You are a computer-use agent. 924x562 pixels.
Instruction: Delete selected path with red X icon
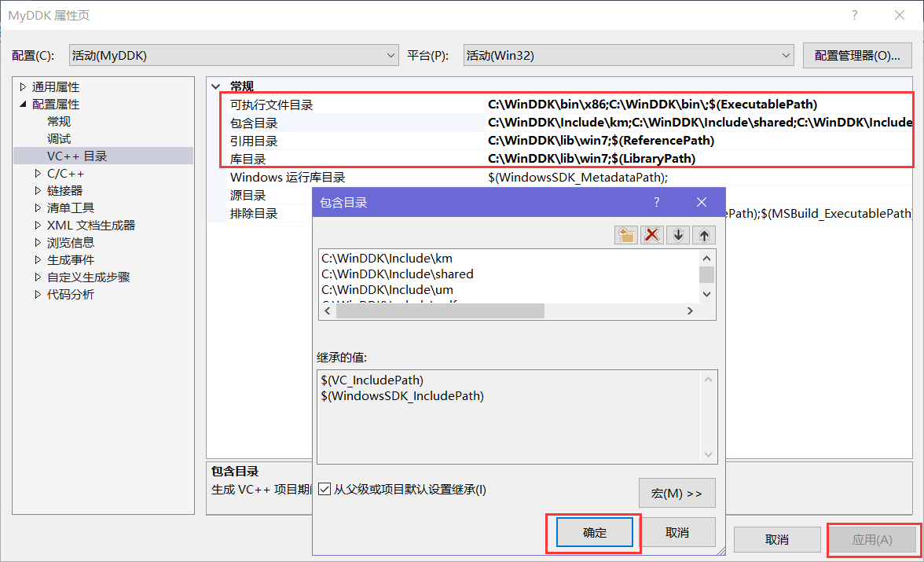651,233
